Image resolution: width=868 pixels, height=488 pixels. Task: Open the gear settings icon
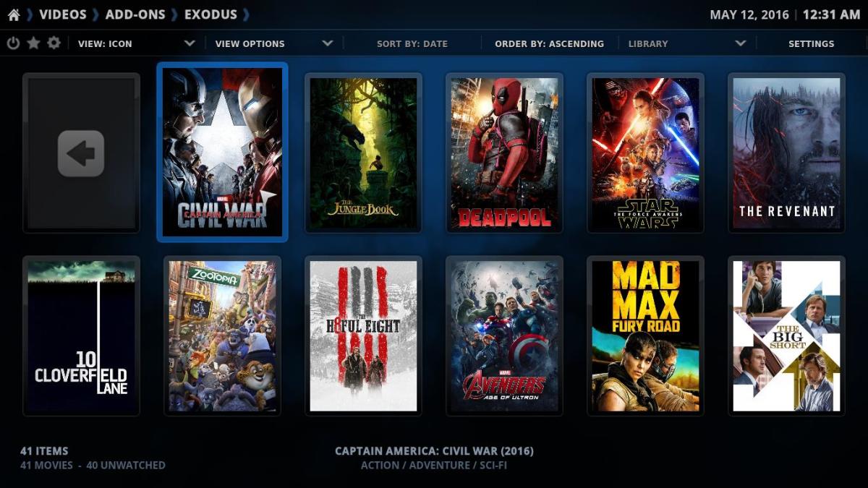coord(54,43)
